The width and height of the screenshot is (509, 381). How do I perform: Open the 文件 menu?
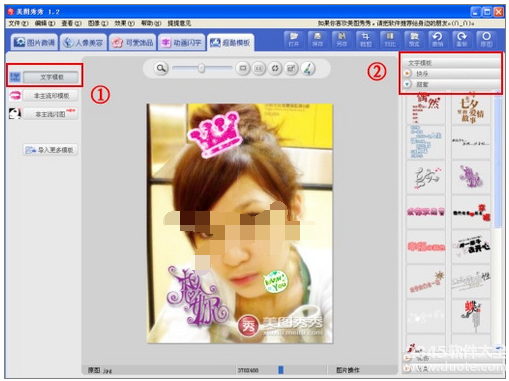click(18, 23)
